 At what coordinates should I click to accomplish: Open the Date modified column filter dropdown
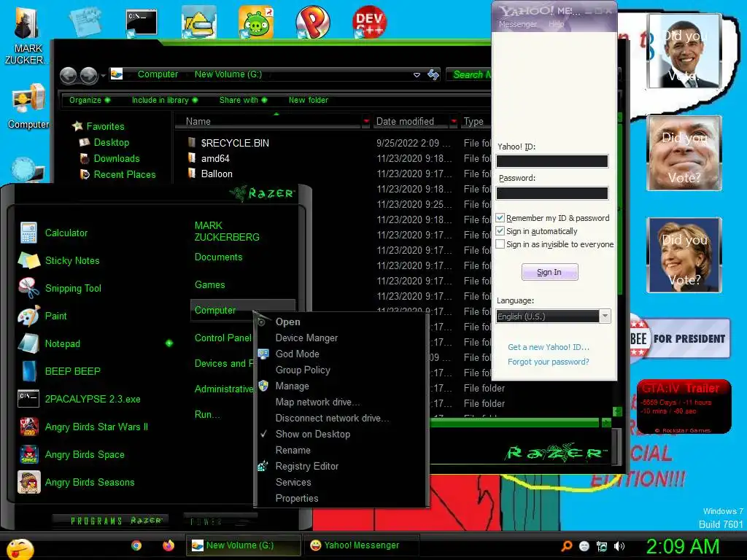coord(454,122)
